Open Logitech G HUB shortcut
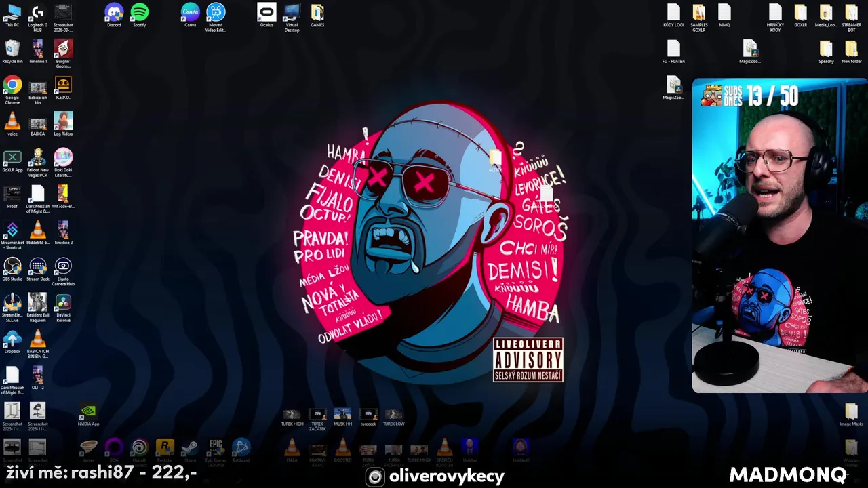This screenshot has height=488, width=868. tap(37, 18)
